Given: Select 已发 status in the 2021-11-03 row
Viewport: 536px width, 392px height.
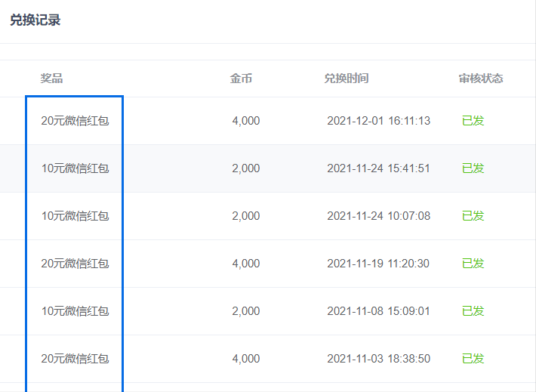Looking at the screenshot, I should pyautogui.click(x=473, y=359).
